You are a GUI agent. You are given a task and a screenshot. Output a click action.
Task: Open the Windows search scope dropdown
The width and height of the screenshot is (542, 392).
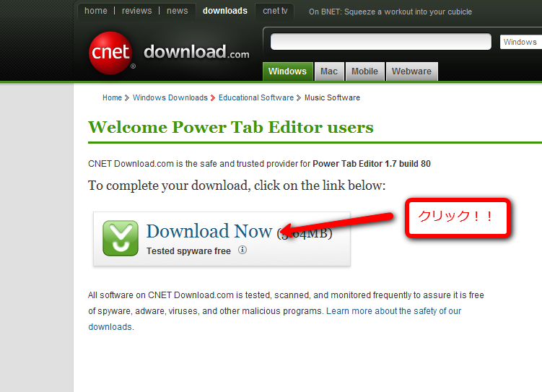click(520, 42)
